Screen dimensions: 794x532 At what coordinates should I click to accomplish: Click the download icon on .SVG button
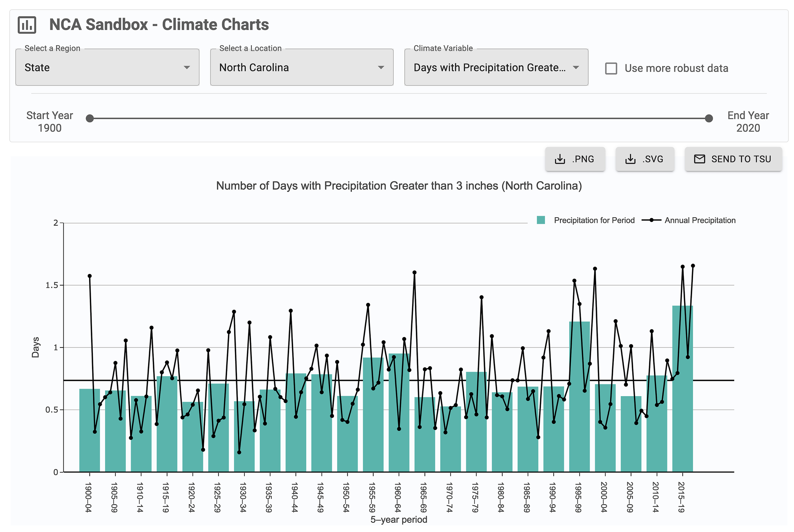click(630, 159)
